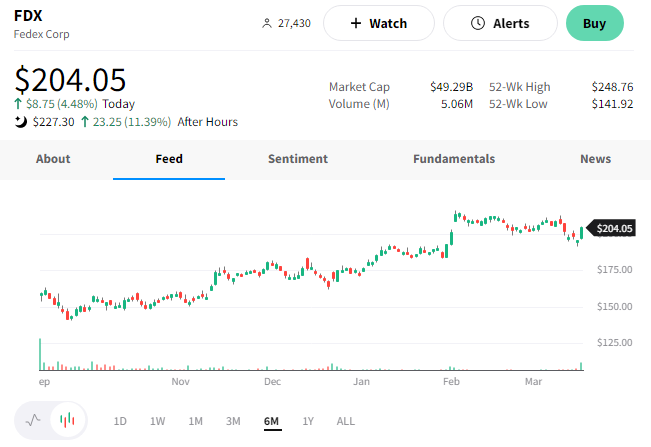
Task: Select the 1W chart range
Action: (x=157, y=421)
